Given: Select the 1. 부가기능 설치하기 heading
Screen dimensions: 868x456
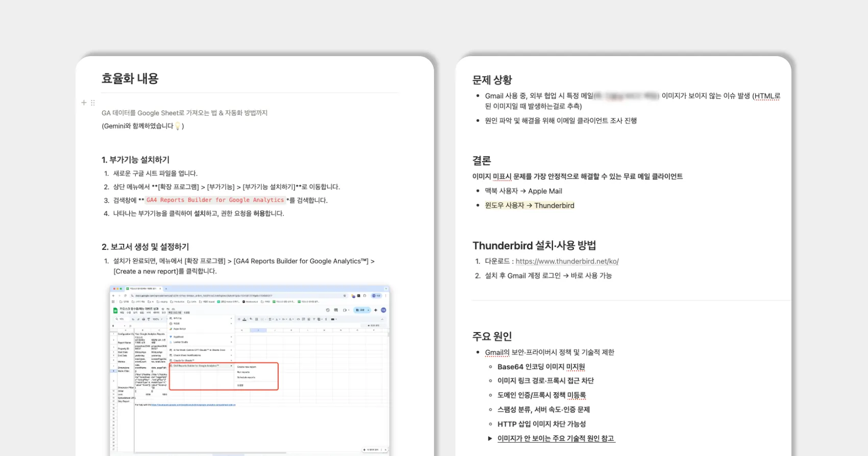Looking at the screenshot, I should [135, 160].
